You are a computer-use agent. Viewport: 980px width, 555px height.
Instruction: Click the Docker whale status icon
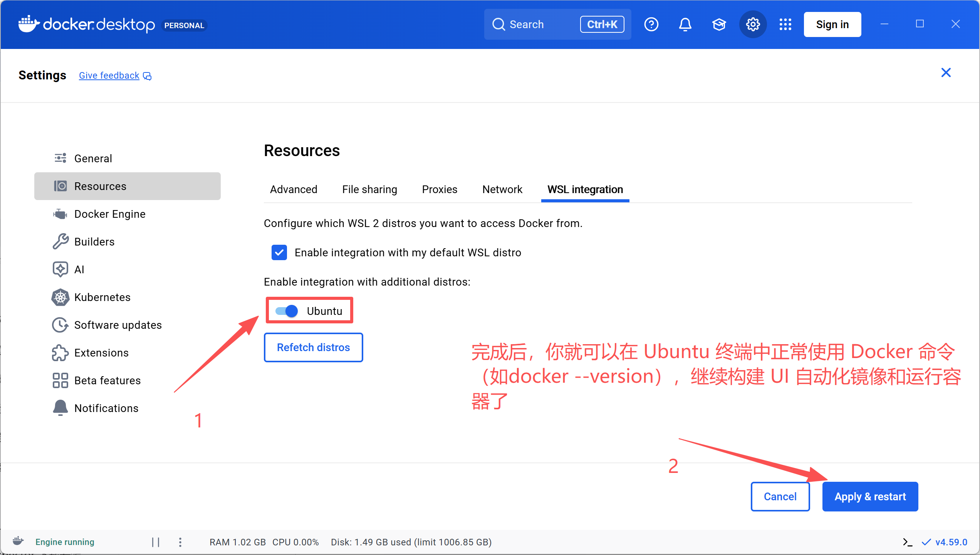point(18,541)
